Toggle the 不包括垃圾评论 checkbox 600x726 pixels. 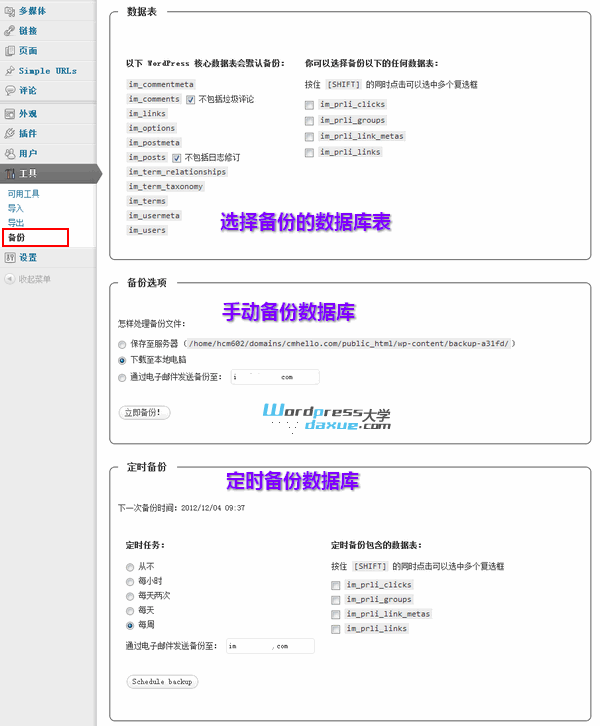(x=190, y=100)
